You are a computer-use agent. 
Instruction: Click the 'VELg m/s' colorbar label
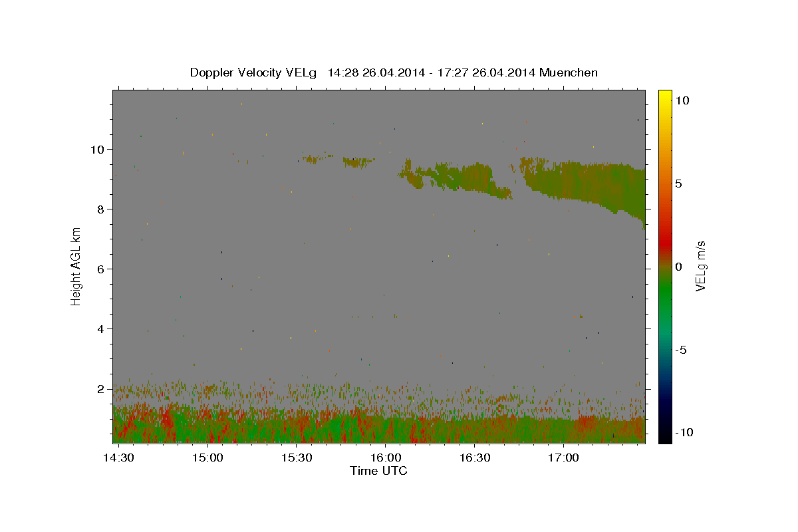tap(700, 267)
